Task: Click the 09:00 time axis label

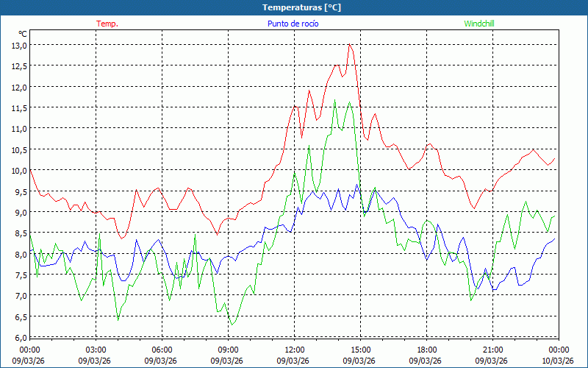Action: click(x=229, y=350)
